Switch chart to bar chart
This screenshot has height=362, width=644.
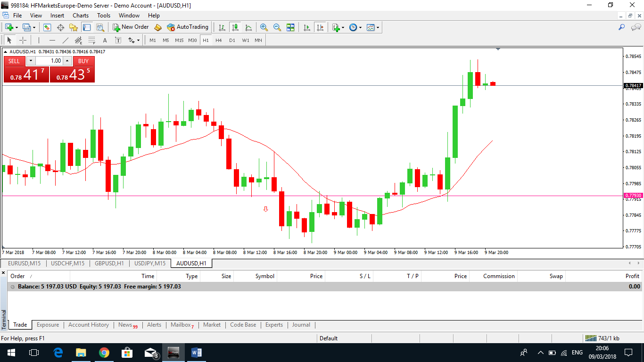(x=222, y=27)
